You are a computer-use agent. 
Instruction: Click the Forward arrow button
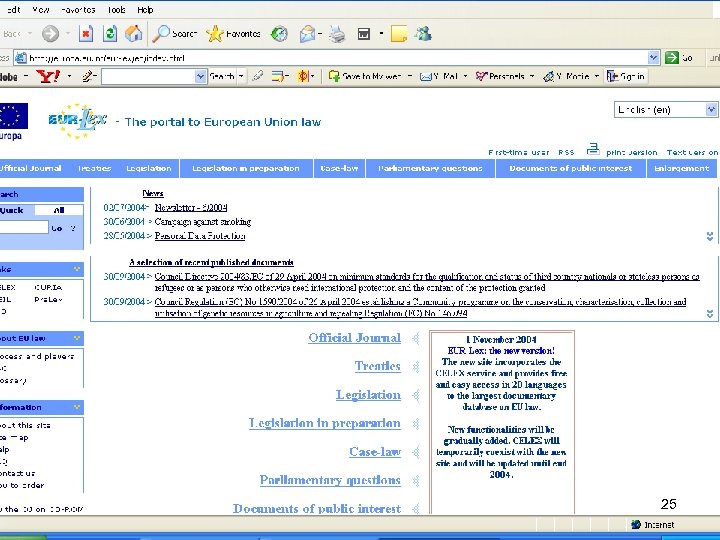[51, 34]
